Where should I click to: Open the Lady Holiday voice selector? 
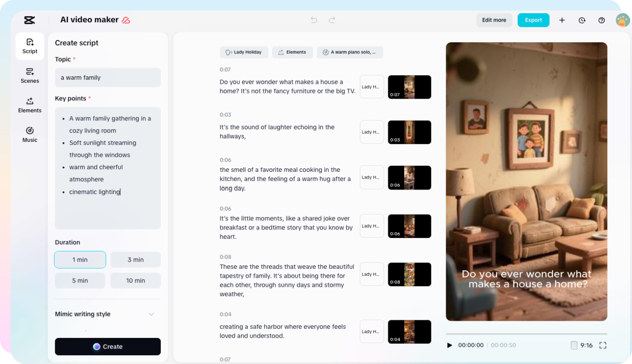click(244, 52)
